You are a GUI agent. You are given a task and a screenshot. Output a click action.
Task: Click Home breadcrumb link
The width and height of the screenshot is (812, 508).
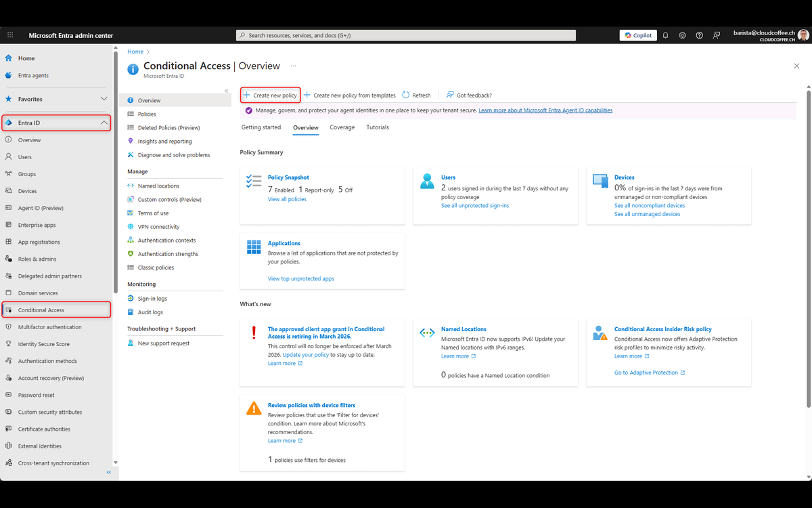(x=135, y=51)
